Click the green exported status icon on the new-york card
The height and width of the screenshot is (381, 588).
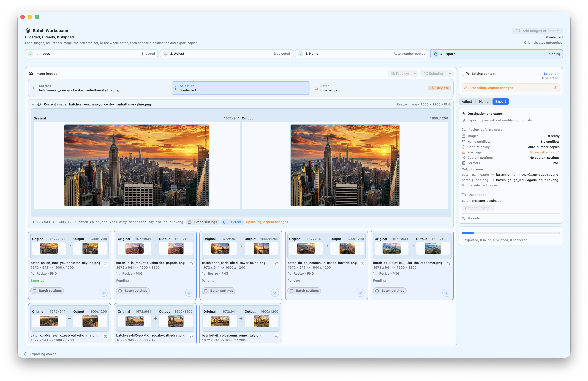pyautogui.click(x=106, y=264)
